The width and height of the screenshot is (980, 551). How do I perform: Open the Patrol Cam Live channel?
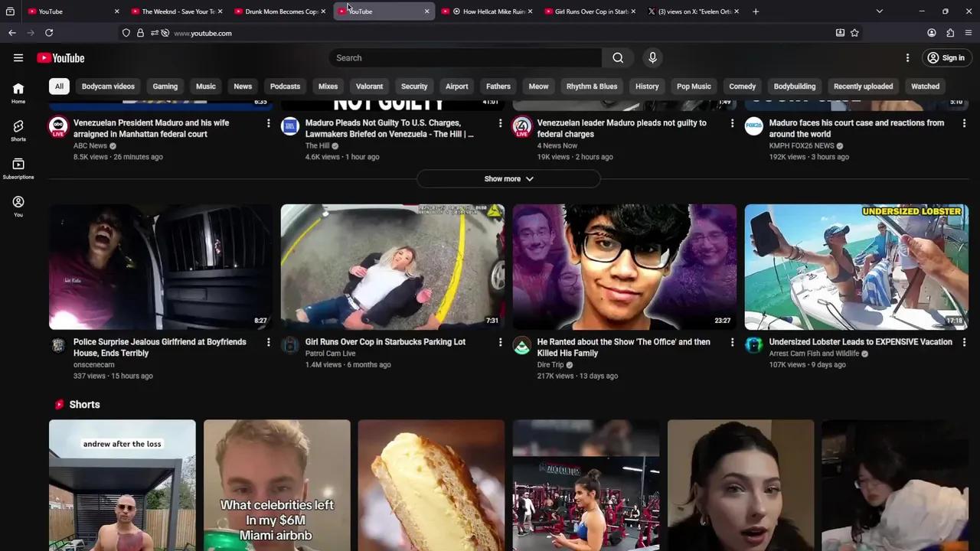pyautogui.click(x=330, y=354)
